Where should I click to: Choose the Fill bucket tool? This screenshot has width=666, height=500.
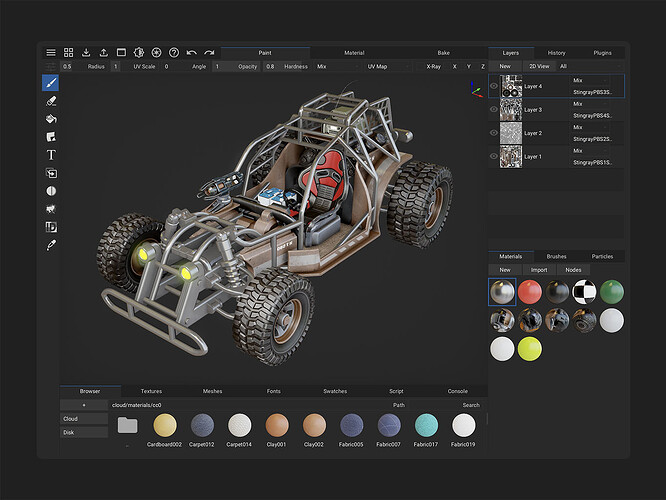point(51,119)
